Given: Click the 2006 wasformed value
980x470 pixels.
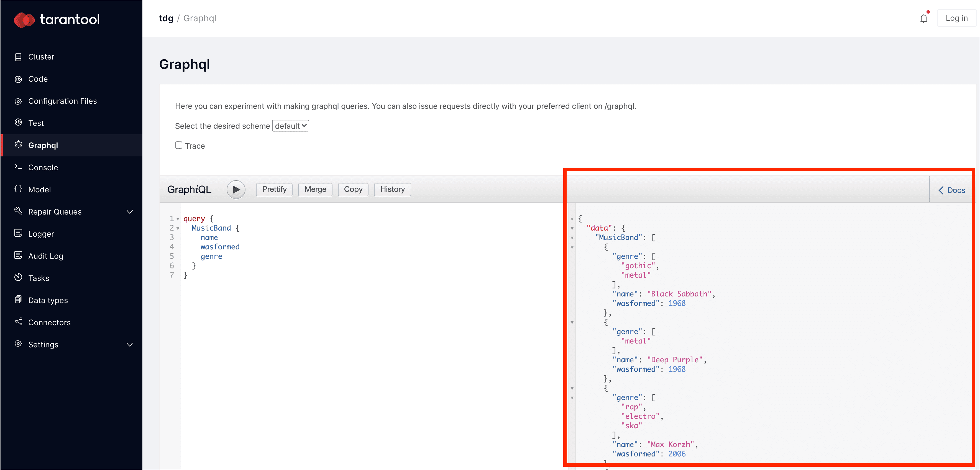Looking at the screenshot, I should [677, 454].
